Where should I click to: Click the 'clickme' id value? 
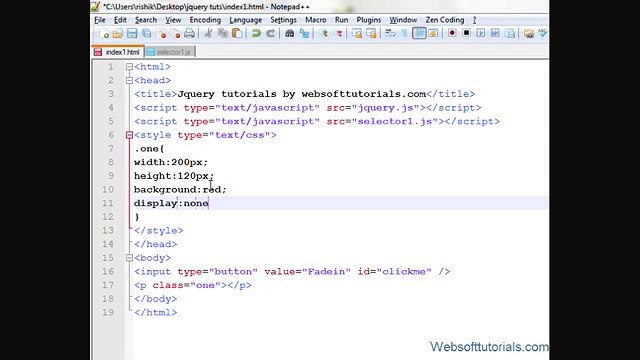[404, 272]
